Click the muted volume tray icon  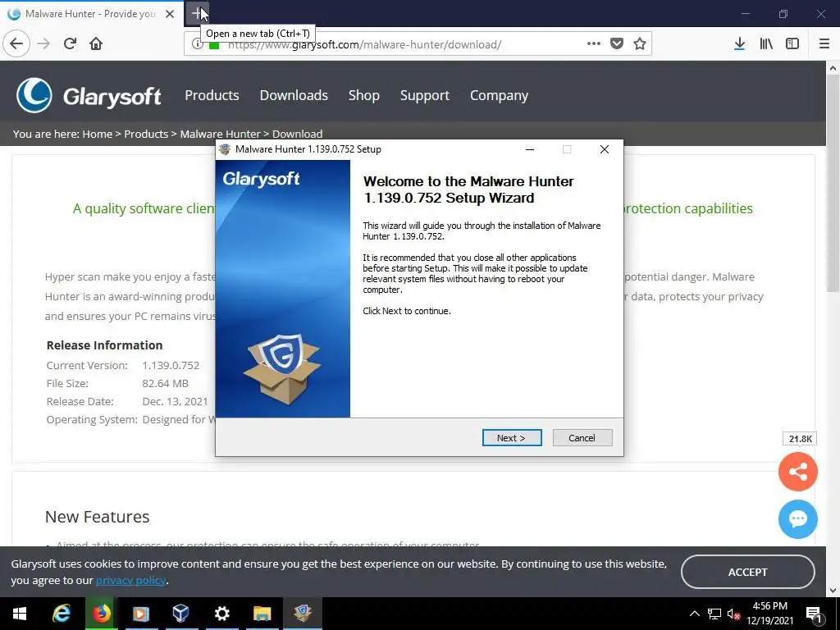(734, 614)
